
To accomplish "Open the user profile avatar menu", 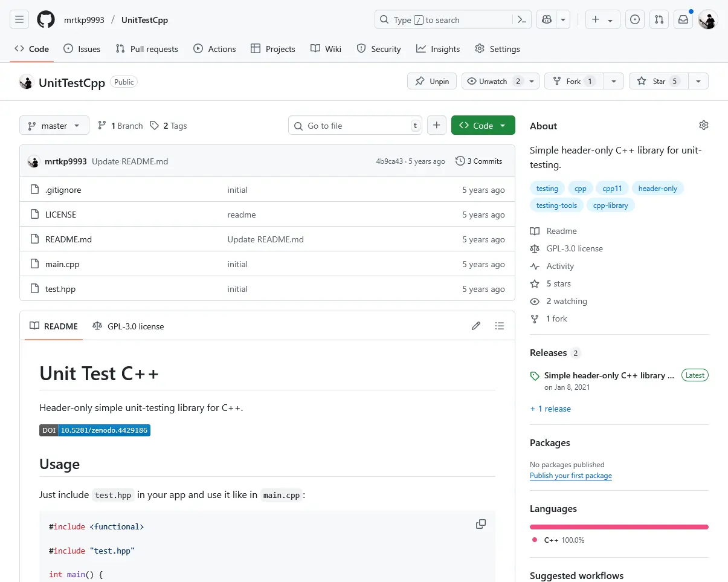I will tap(708, 20).
